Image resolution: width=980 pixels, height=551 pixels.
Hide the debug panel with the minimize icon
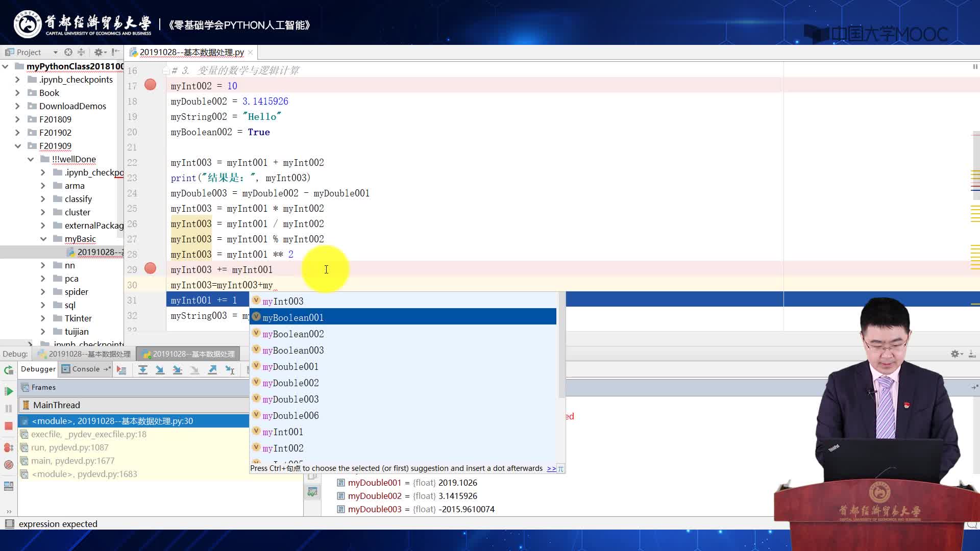pos(972,354)
